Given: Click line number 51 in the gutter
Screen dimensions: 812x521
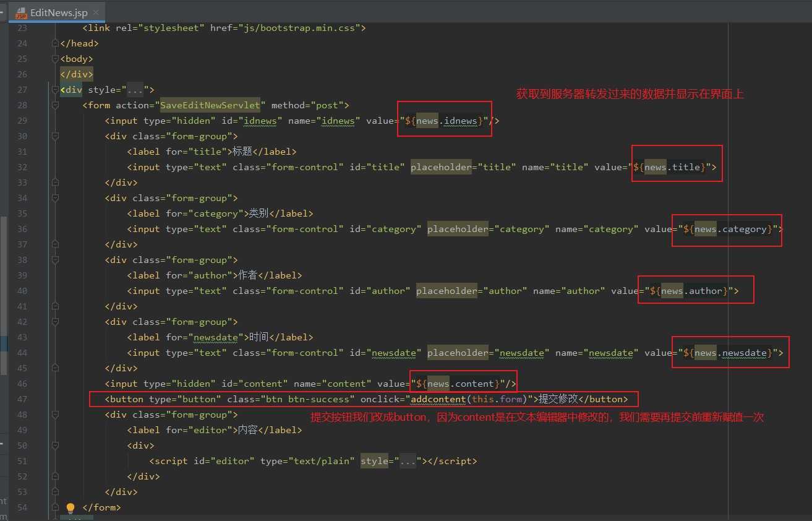Looking at the screenshot, I should point(22,461).
